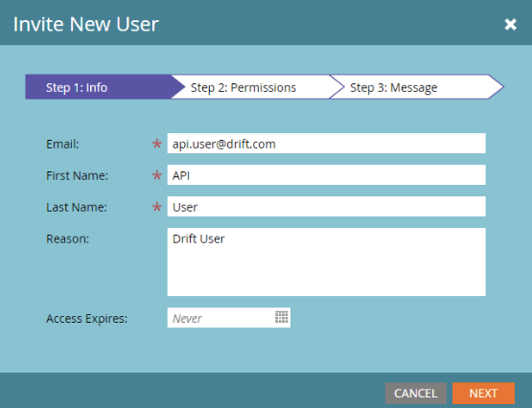Close the Invite New User dialog
Image resolution: width=532 pixels, height=408 pixels.
(x=510, y=24)
